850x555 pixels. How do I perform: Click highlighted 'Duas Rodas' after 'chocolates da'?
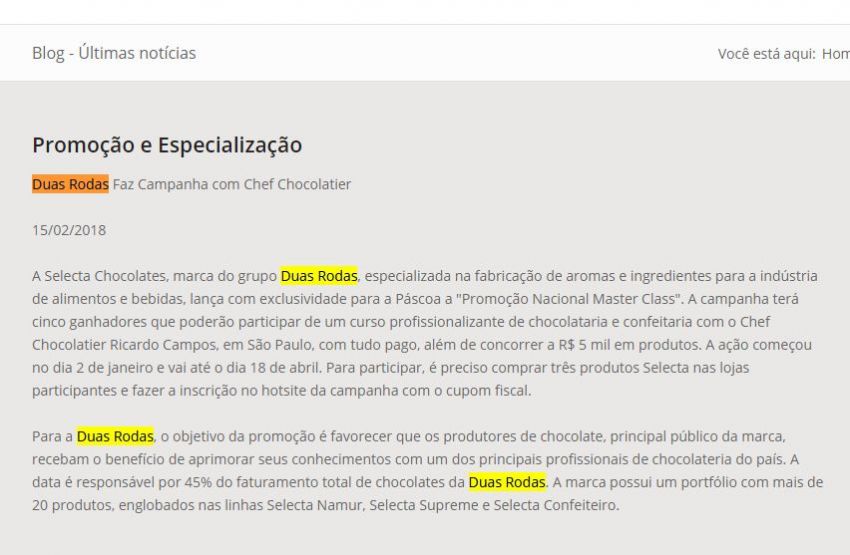pyautogui.click(x=507, y=482)
